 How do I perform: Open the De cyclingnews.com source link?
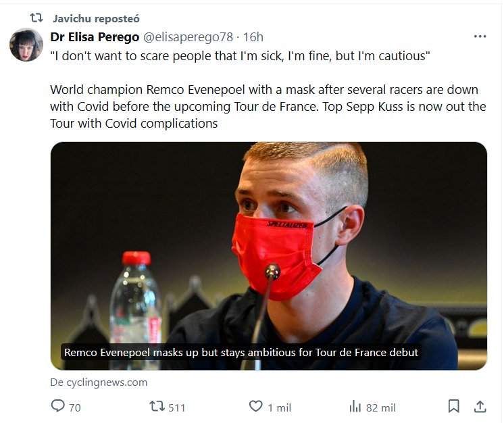coord(99,382)
